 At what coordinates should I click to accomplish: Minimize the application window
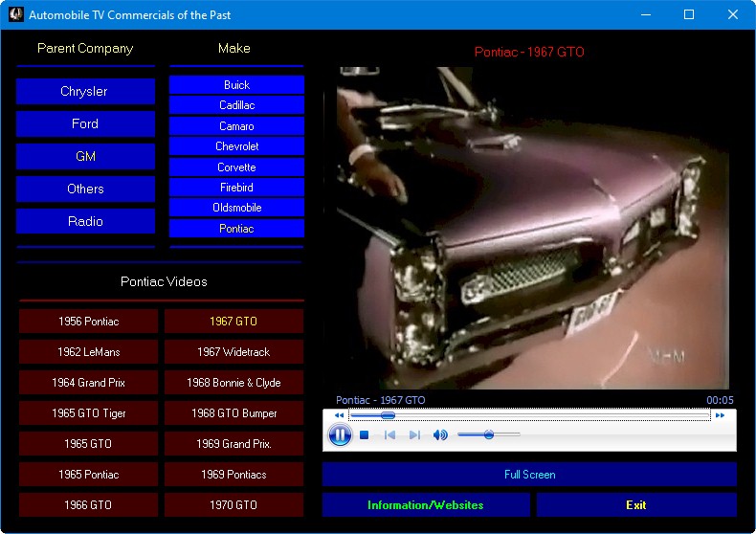pyautogui.click(x=646, y=14)
